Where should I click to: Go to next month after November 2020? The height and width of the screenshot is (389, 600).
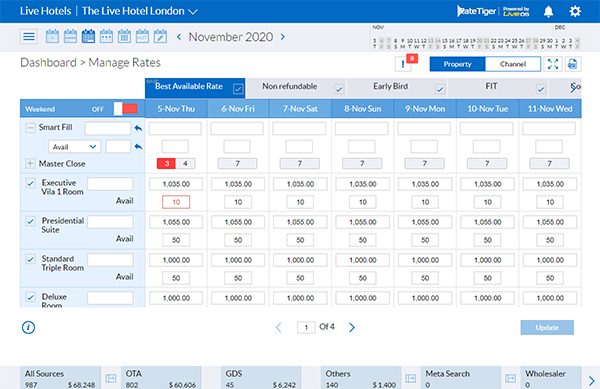(283, 37)
